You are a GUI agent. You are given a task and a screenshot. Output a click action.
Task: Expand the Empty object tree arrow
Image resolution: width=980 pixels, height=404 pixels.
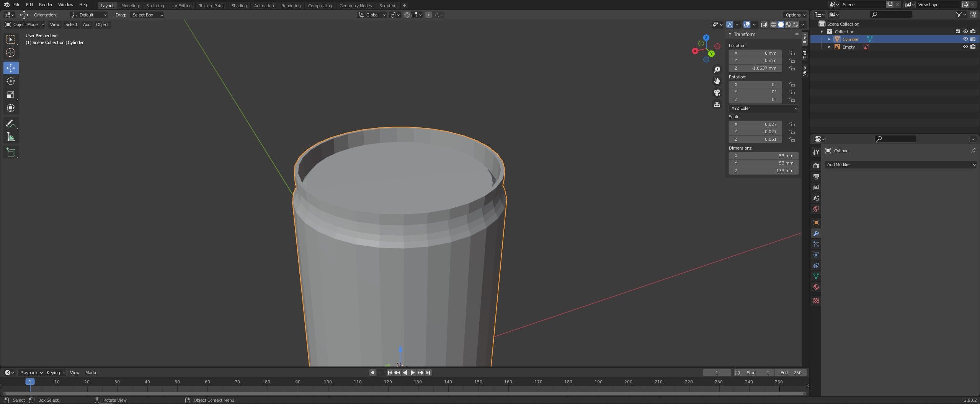tap(830, 47)
